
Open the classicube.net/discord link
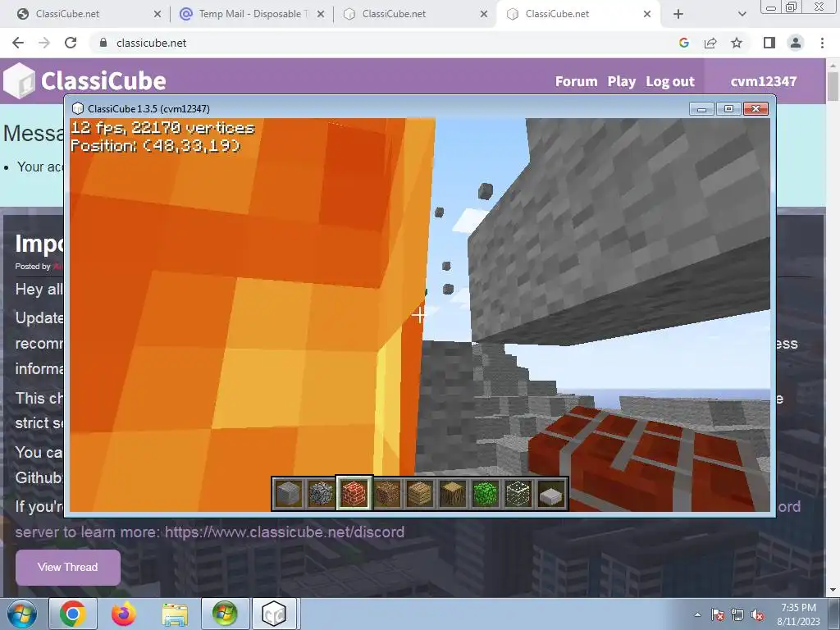(285, 532)
